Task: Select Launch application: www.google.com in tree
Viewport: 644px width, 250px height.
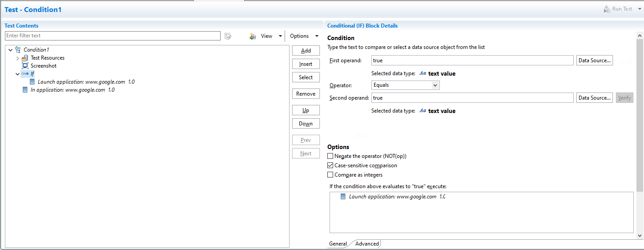Action: [x=86, y=82]
